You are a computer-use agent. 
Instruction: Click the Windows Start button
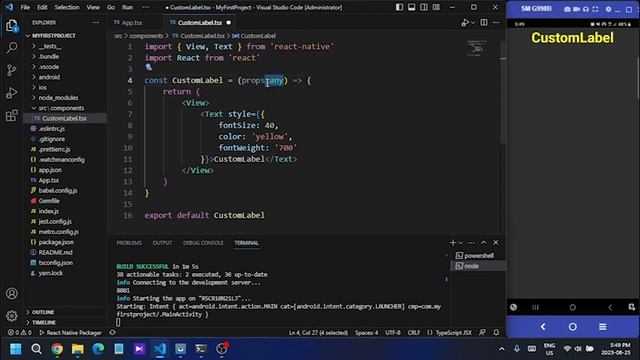pyautogui.click(x=16, y=349)
